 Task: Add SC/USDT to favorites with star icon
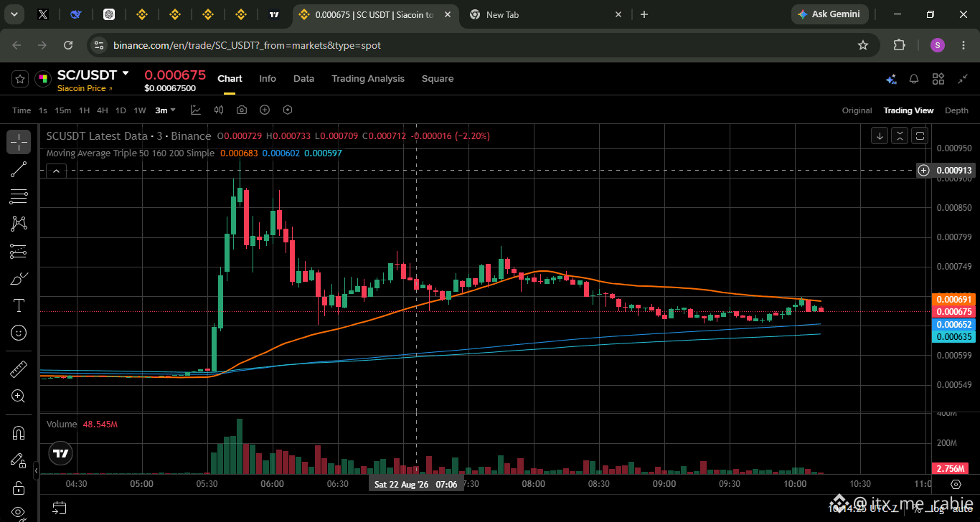tap(20, 80)
